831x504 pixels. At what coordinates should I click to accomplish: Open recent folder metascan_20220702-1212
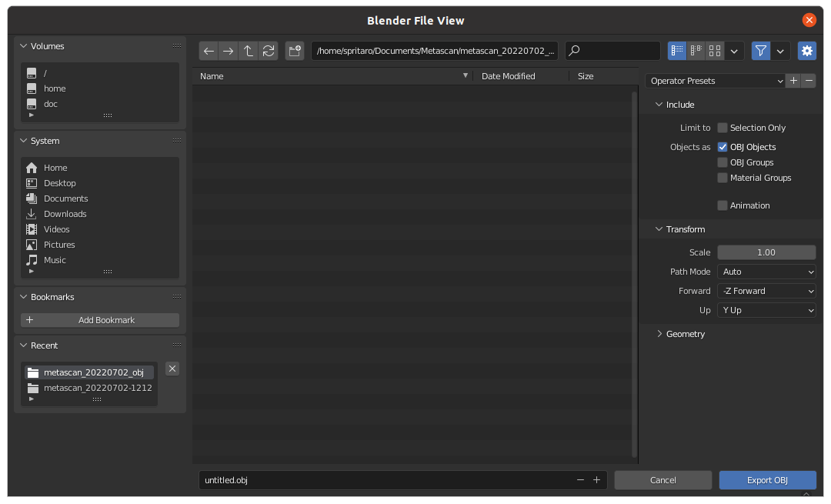(x=89, y=388)
